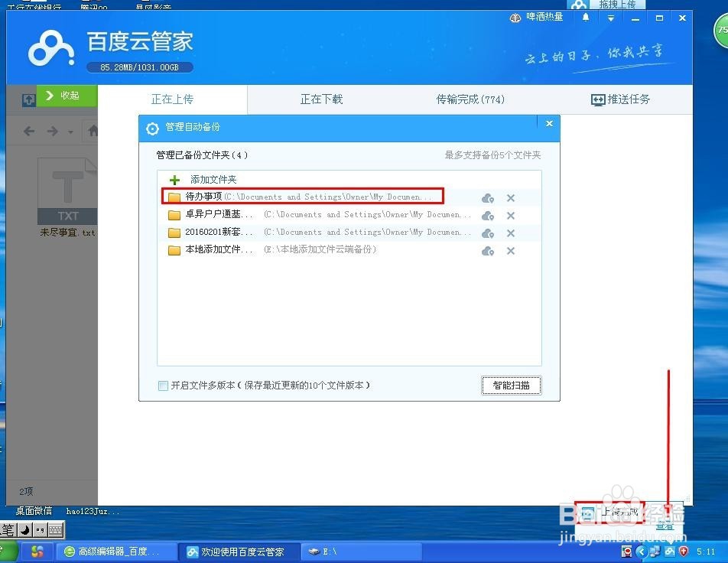Click the 啤酒热量 icon in the title bar
Viewport: 728px width, 563px height.
pyautogui.click(x=515, y=17)
